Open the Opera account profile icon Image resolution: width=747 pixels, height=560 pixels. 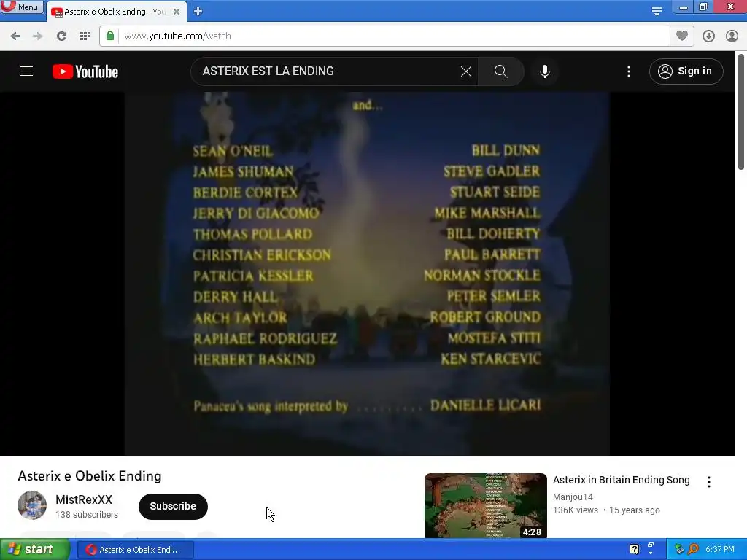click(732, 36)
